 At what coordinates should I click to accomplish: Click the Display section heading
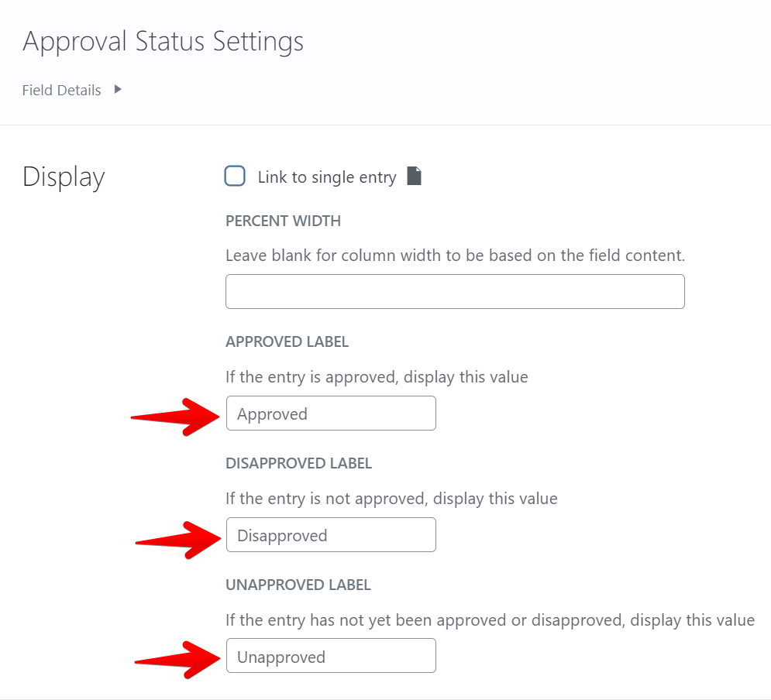pyautogui.click(x=64, y=177)
